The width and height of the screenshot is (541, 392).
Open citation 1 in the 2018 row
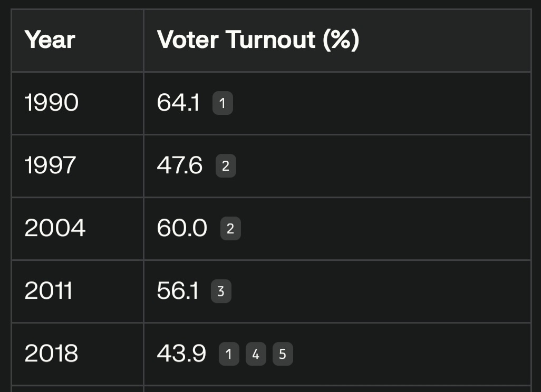click(x=229, y=354)
